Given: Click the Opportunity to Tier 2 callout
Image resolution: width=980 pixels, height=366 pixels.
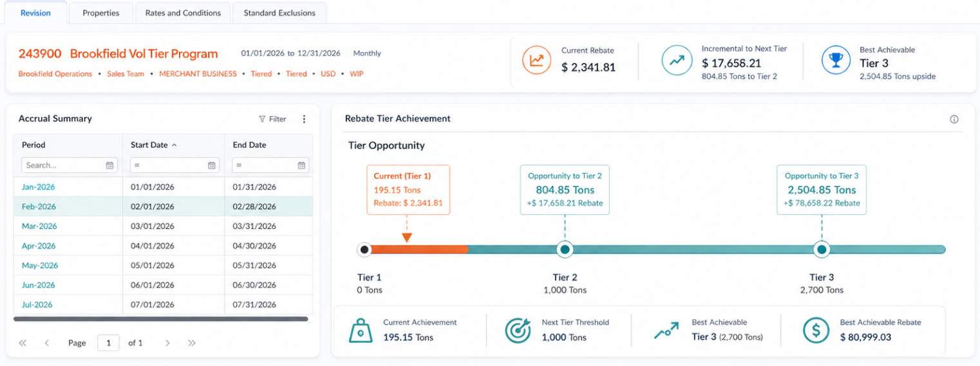Looking at the screenshot, I should pyautogui.click(x=565, y=189).
